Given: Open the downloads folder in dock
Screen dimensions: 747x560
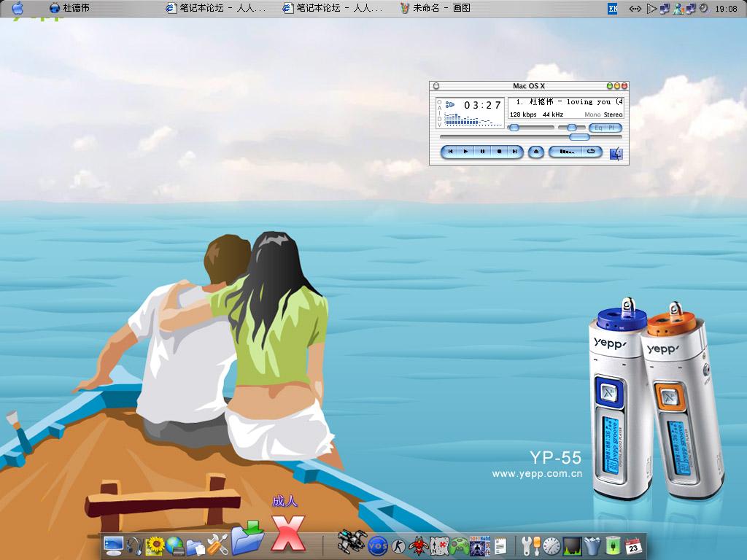Looking at the screenshot, I should [x=248, y=538].
